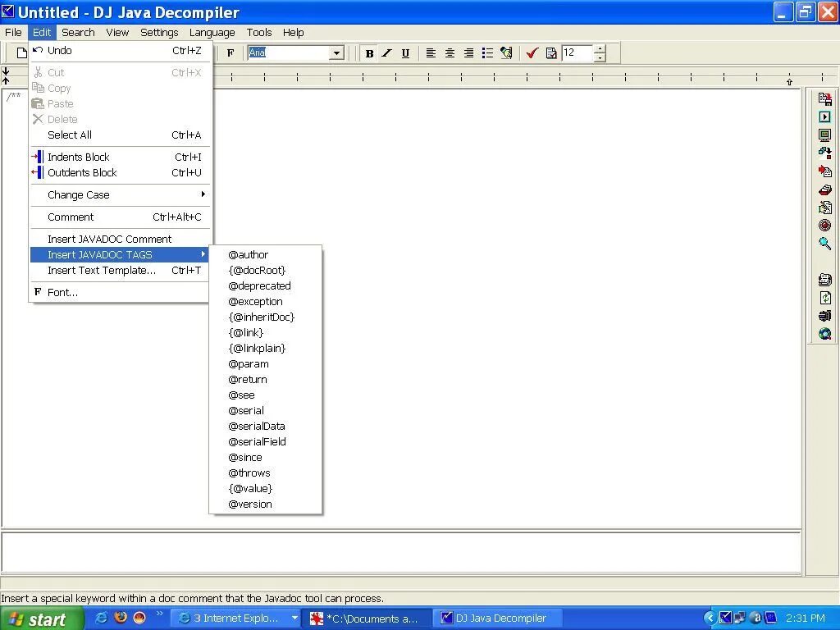Click the document with green refresh arrows icon

point(825,298)
